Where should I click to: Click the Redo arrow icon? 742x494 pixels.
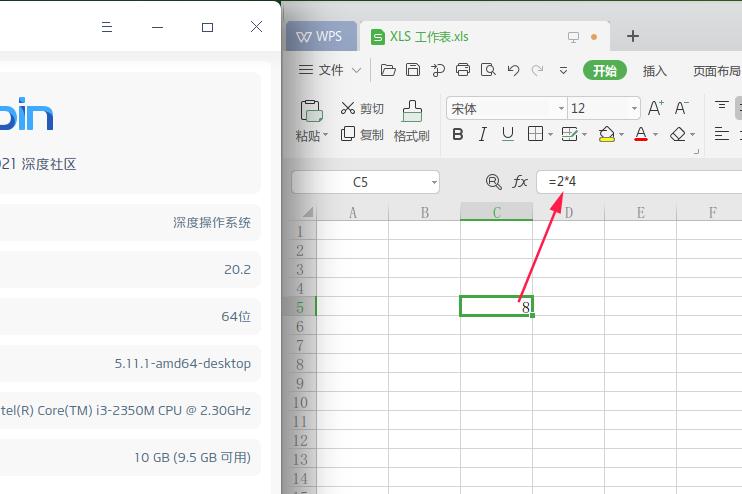(538, 71)
